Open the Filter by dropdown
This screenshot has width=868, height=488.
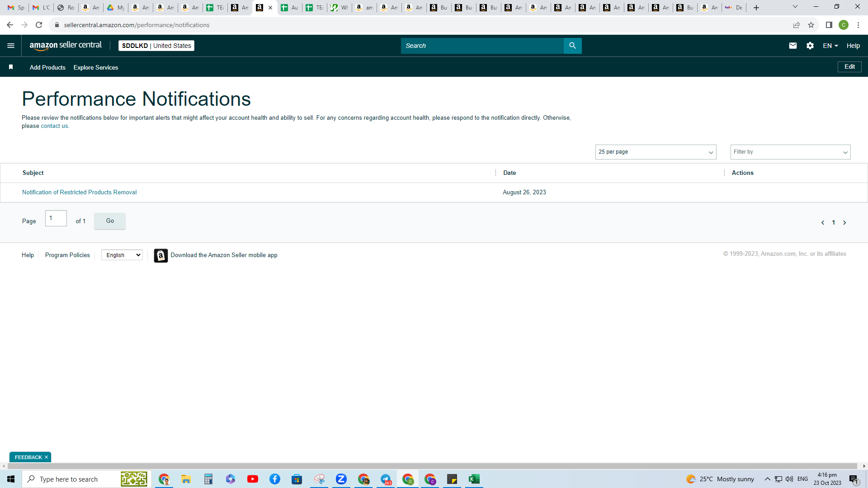click(x=790, y=152)
